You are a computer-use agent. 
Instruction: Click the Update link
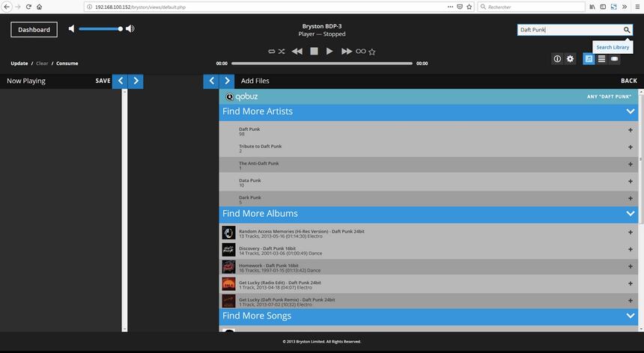click(x=19, y=64)
